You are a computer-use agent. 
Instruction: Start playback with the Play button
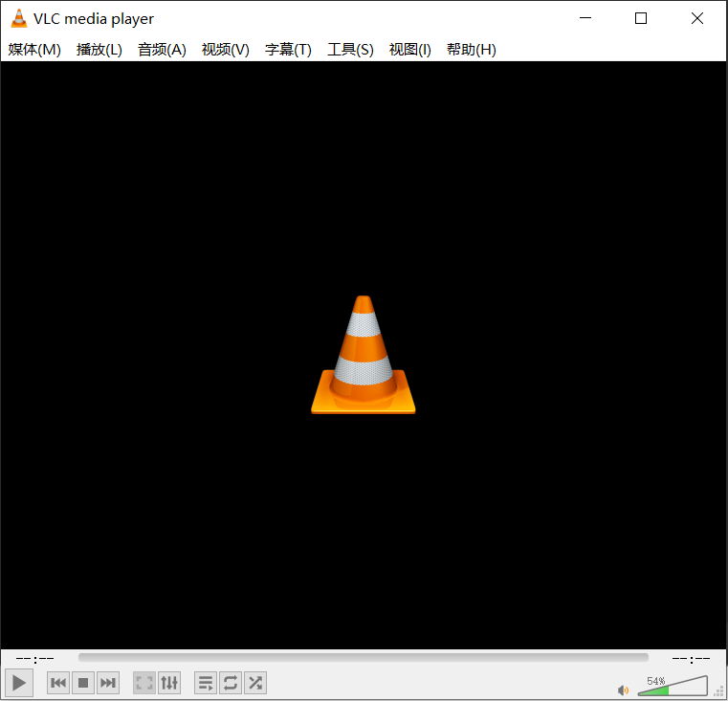(x=18, y=683)
